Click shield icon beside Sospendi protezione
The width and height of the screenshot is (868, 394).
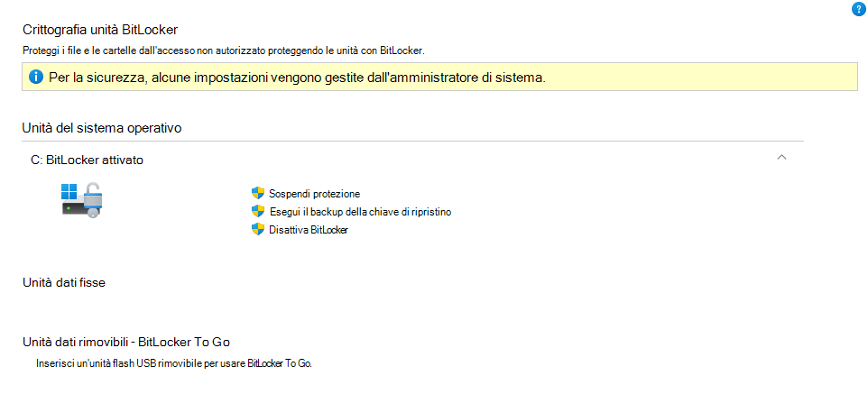257,193
